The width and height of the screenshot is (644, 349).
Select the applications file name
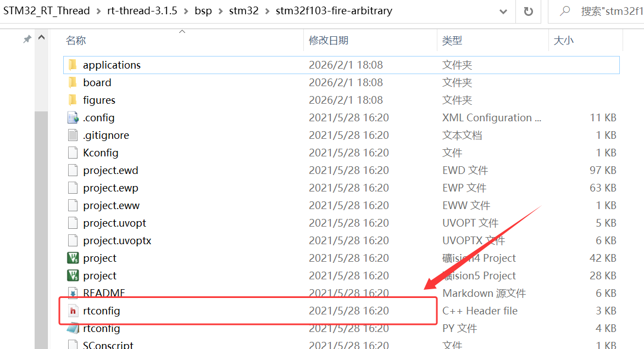click(x=112, y=65)
